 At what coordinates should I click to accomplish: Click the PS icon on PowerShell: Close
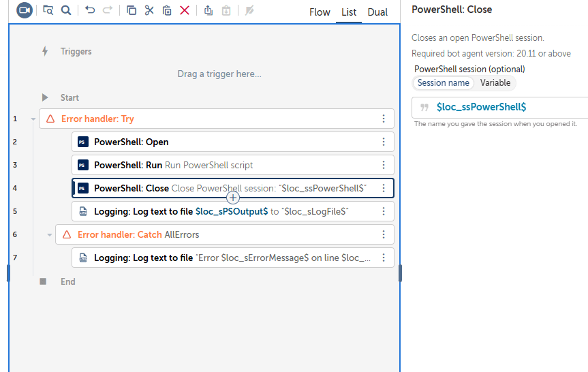click(x=83, y=189)
